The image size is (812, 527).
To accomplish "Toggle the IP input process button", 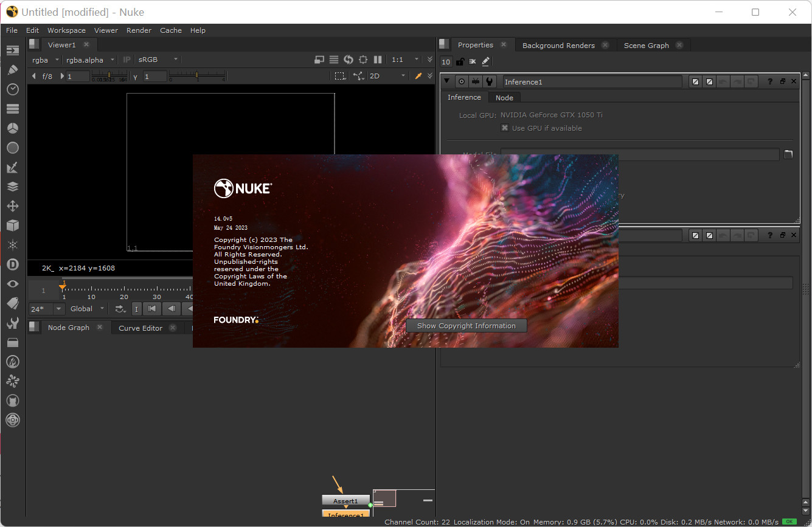I will pyautogui.click(x=127, y=60).
